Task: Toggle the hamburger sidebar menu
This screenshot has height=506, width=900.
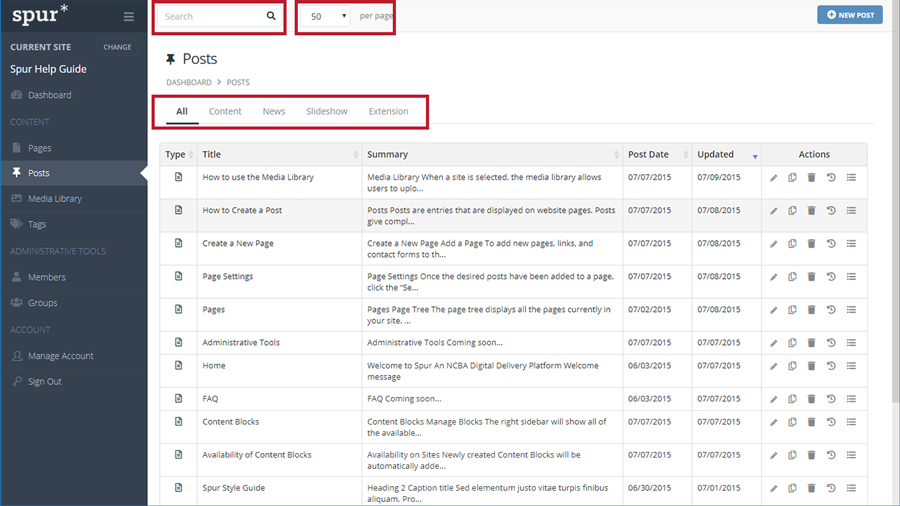Action: coord(128,17)
